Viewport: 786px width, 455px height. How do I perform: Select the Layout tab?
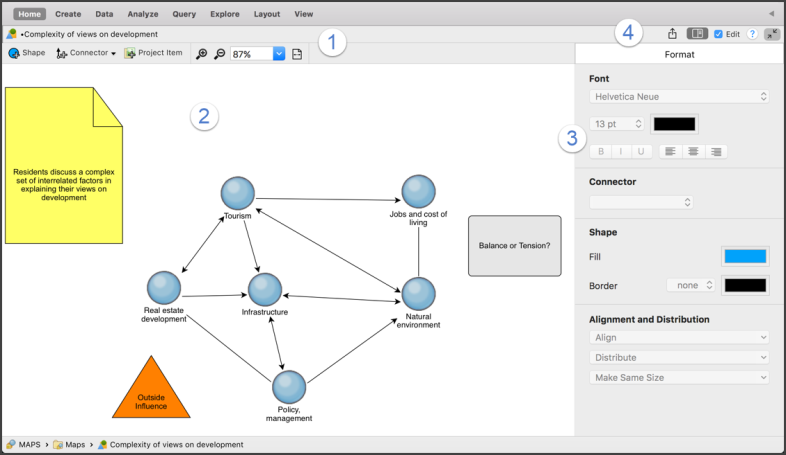(x=267, y=14)
